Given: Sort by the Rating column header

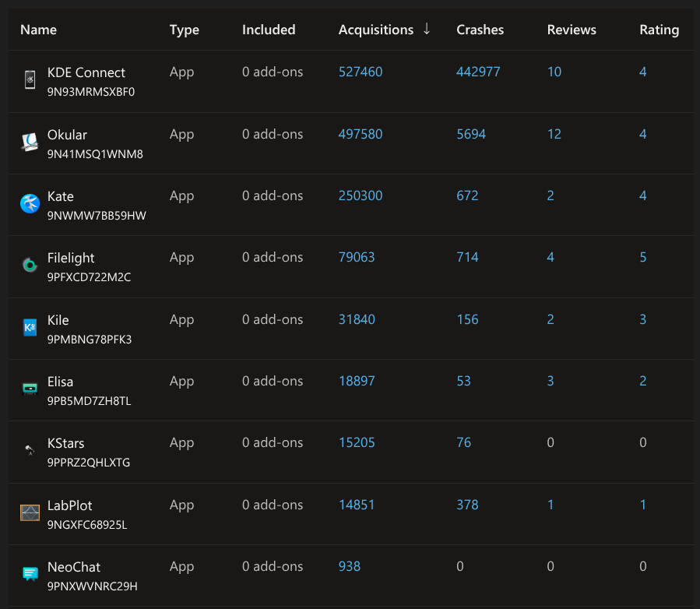Looking at the screenshot, I should click(659, 30).
